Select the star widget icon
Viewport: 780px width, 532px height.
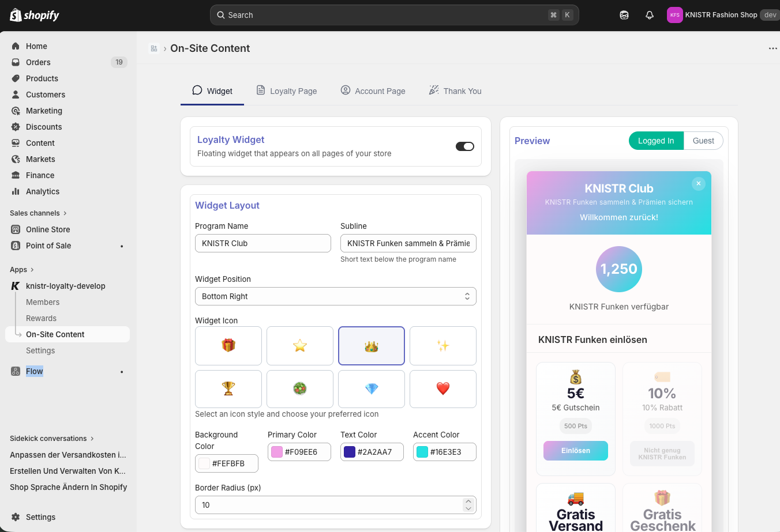(x=300, y=346)
